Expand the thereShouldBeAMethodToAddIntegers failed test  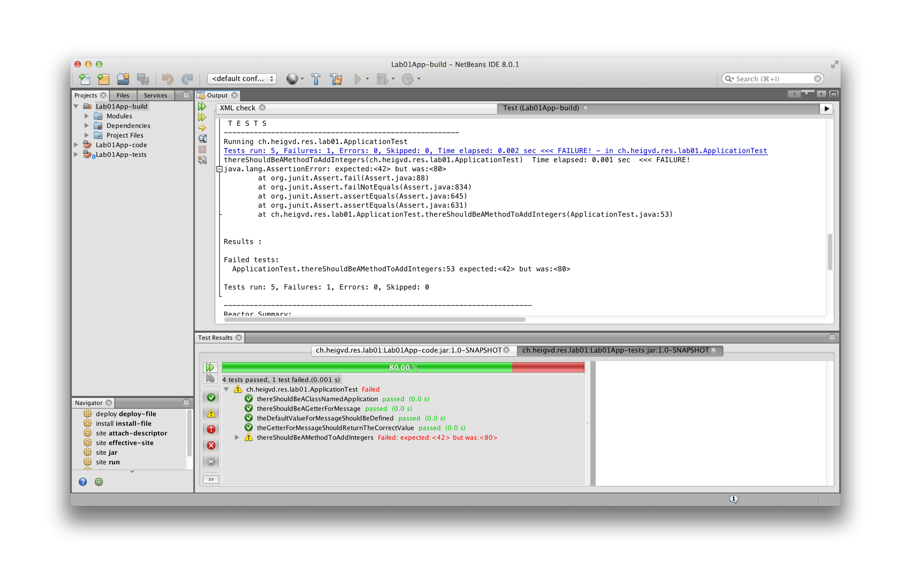237,437
